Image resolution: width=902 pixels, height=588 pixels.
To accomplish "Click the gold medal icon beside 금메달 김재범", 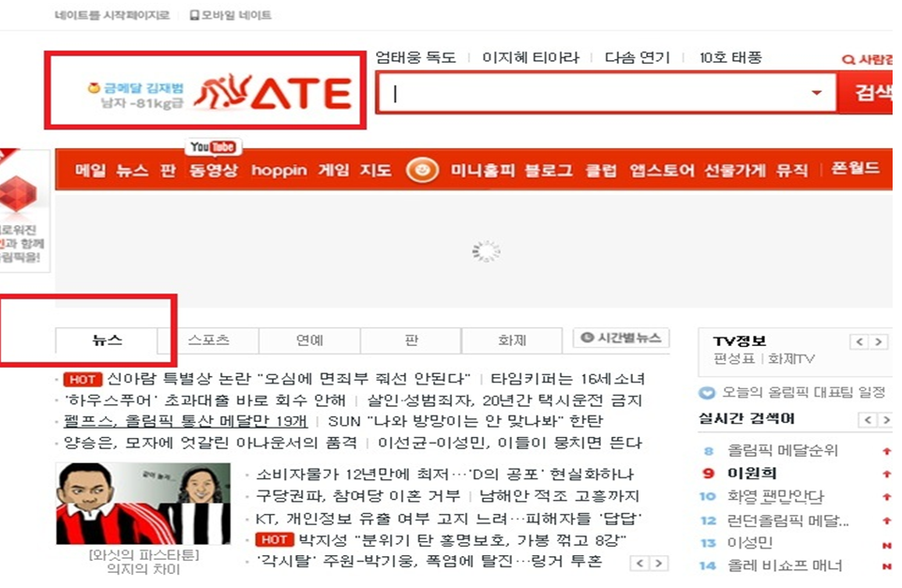I will (x=93, y=88).
